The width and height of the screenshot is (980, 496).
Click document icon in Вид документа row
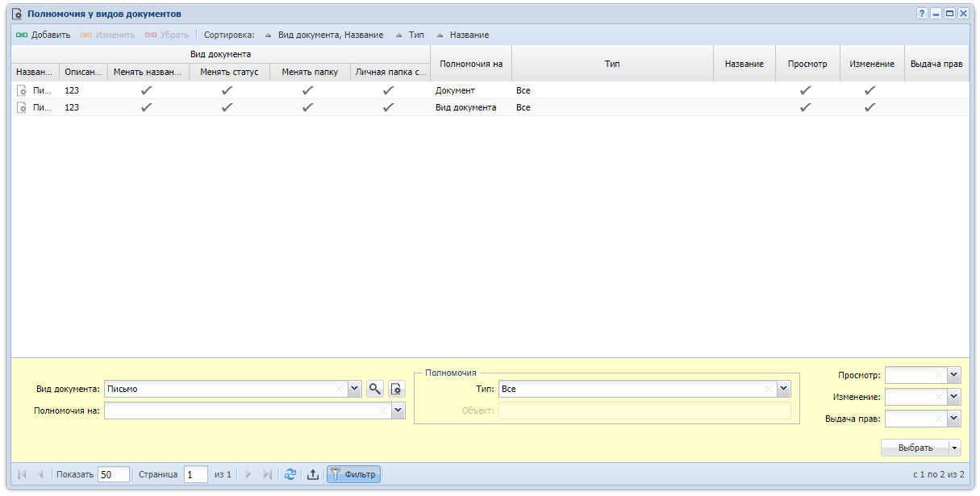[x=22, y=107]
